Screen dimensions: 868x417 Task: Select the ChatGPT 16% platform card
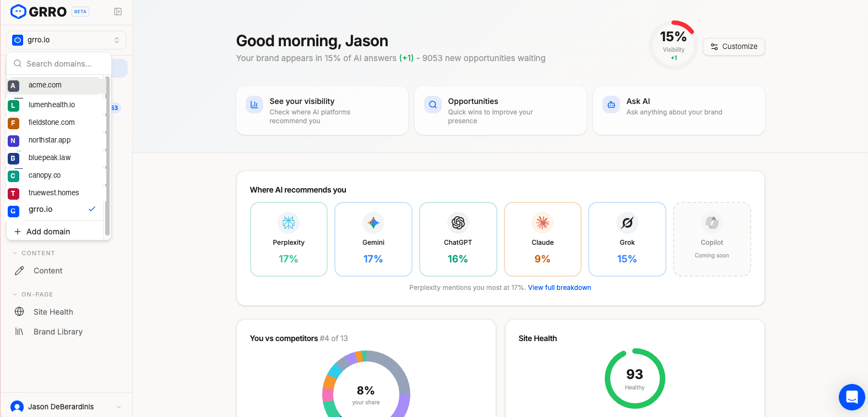pyautogui.click(x=458, y=239)
